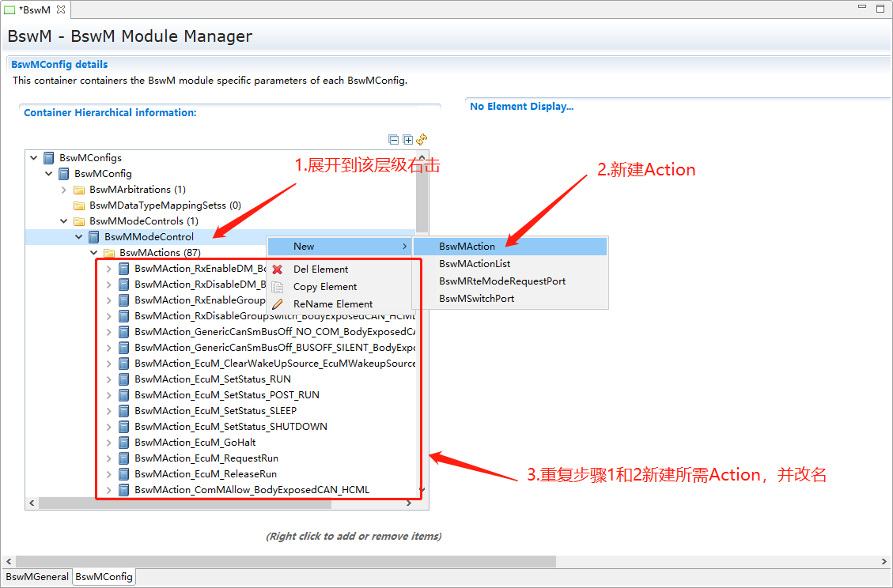The width and height of the screenshot is (893, 588).
Task: Click the pencil ReName Element icon
Action: click(x=278, y=304)
